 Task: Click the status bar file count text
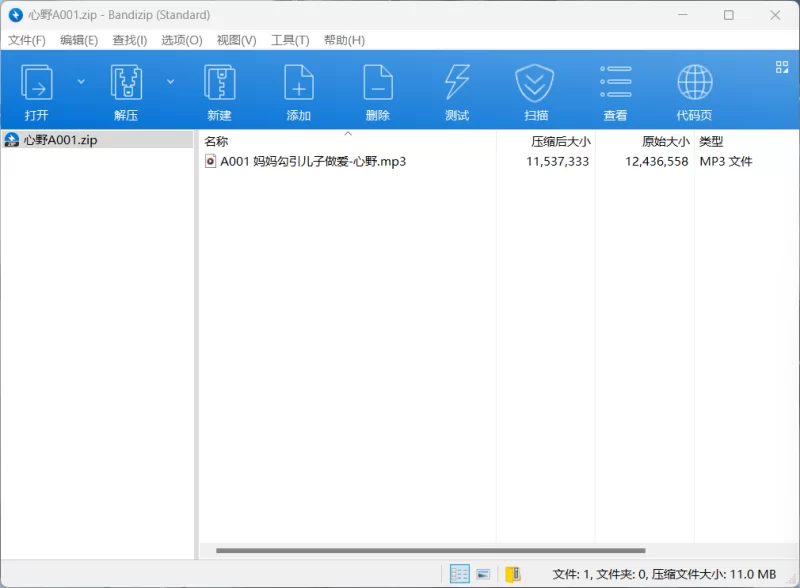(x=664, y=575)
